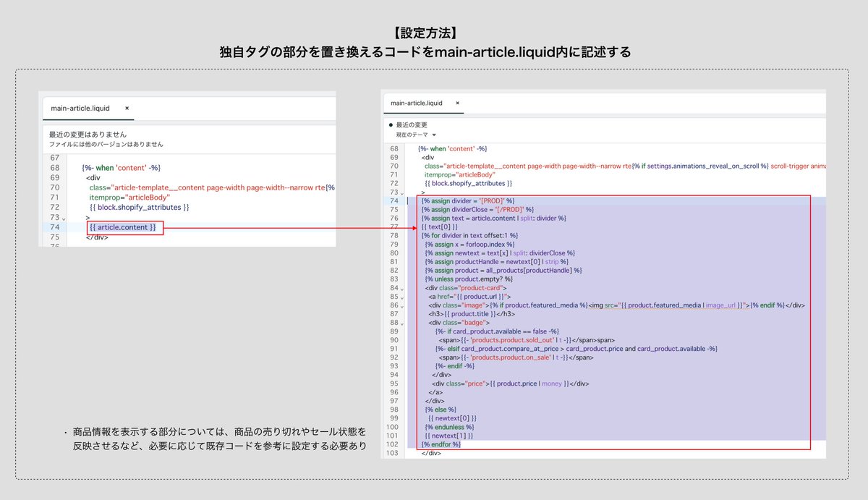Click {{ newtext[0] }} on line 99
The width and height of the screenshot is (868, 500).
tap(453, 418)
